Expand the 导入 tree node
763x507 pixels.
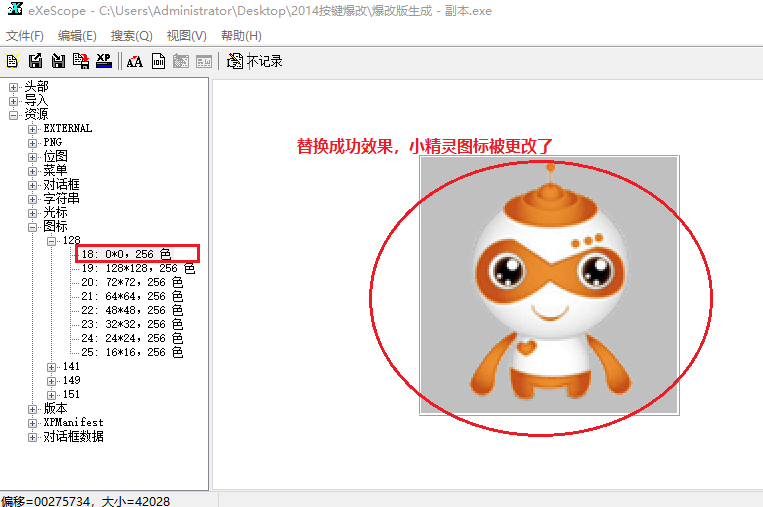pyautogui.click(x=14, y=101)
